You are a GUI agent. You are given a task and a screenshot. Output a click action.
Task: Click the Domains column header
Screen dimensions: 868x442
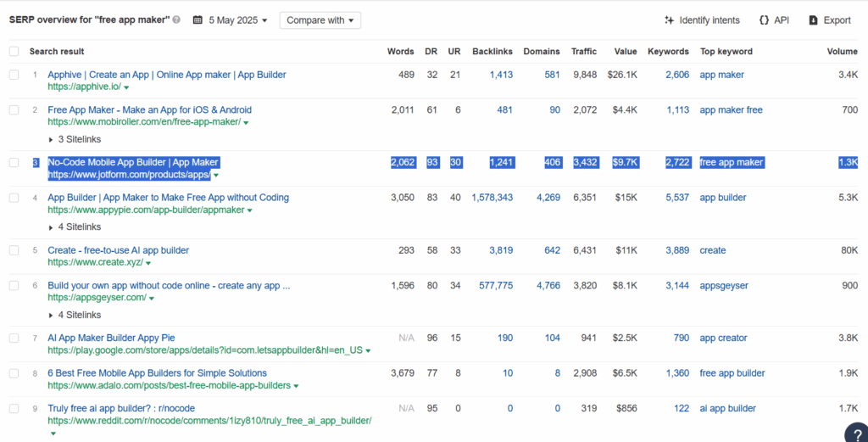coord(542,52)
